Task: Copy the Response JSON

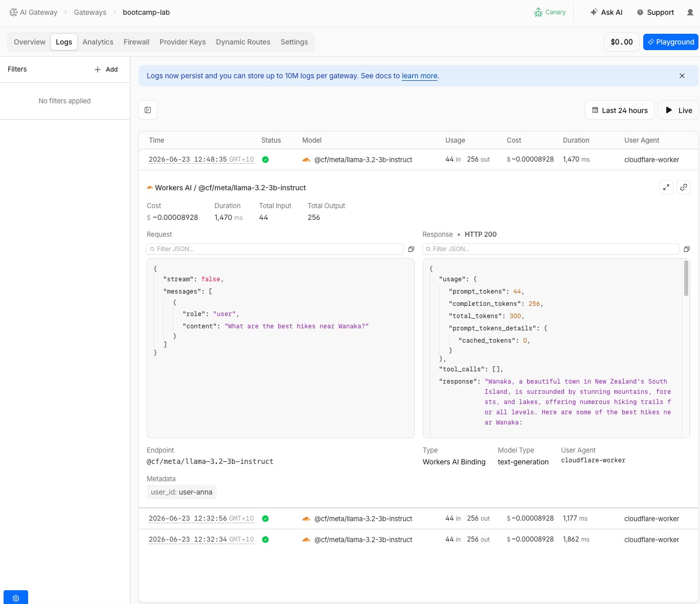Action: 687,249
